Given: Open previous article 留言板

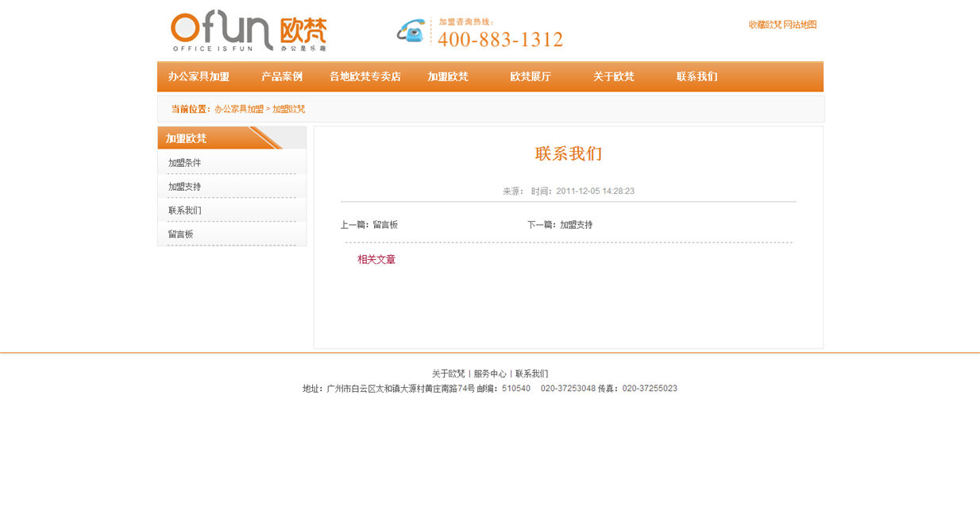Looking at the screenshot, I should tap(385, 225).
